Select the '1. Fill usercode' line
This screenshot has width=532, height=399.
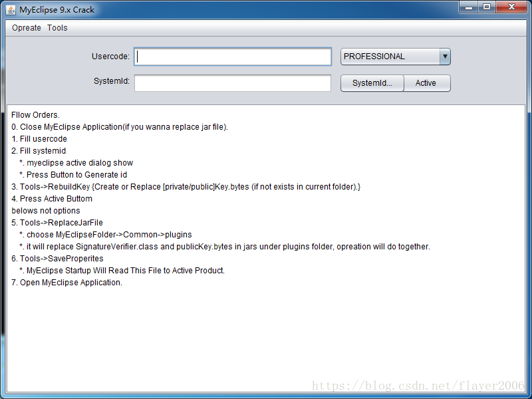pos(39,139)
